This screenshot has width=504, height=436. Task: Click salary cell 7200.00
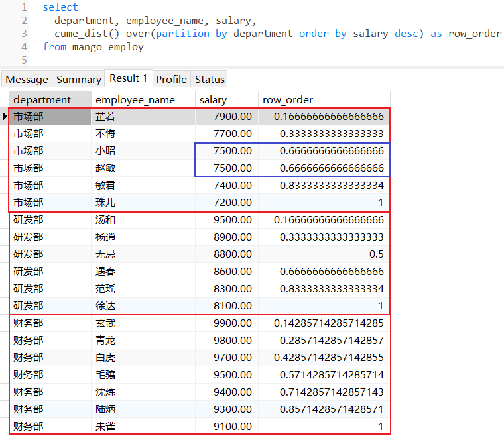(x=227, y=203)
